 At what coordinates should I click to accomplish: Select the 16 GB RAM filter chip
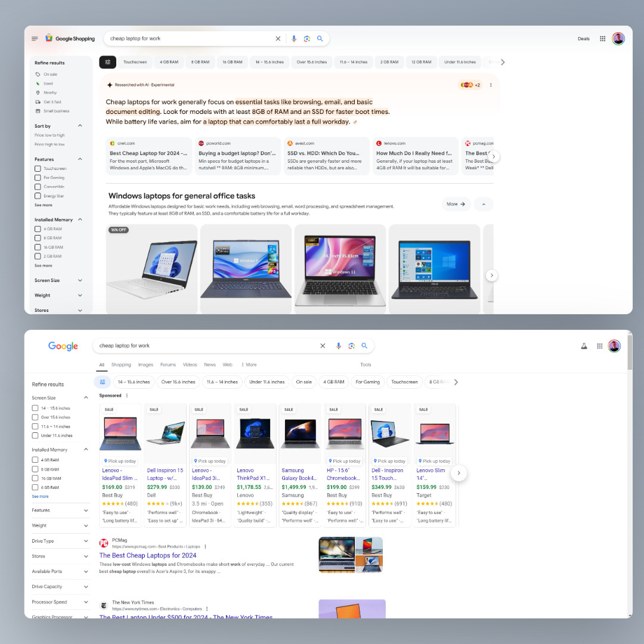[x=233, y=62]
